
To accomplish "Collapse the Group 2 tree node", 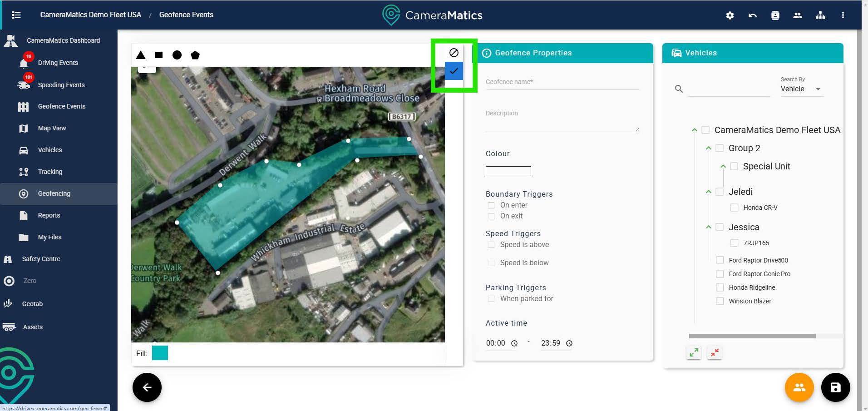I will pyautogui.click(x=708, y=148).
